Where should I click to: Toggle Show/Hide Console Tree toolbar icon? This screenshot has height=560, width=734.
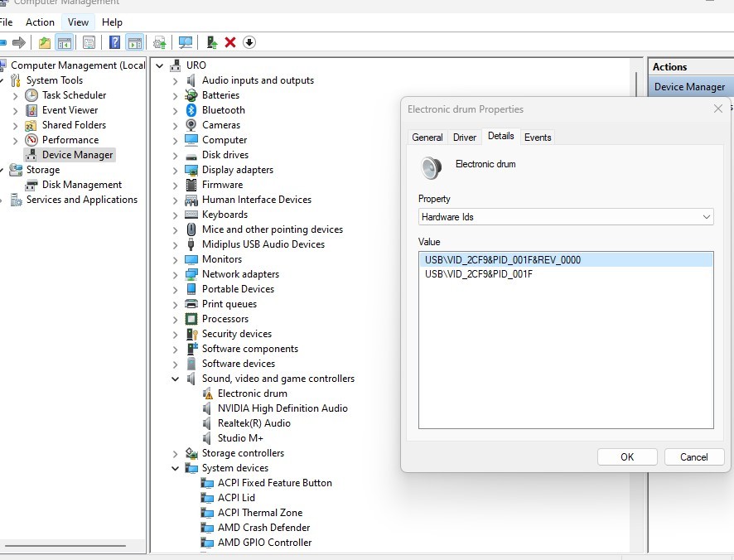tap(65, 42)
